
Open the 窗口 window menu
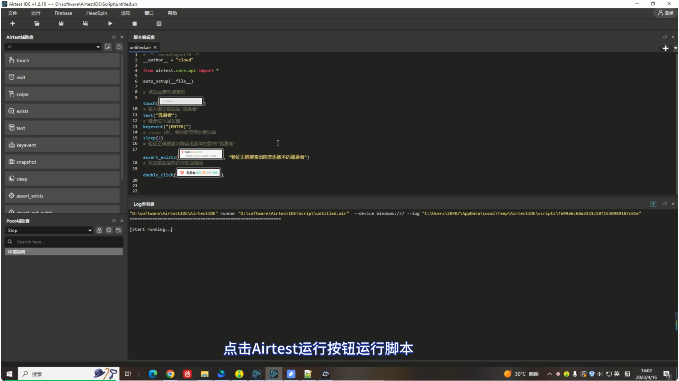pyautogui.click(x=149, y=13)
